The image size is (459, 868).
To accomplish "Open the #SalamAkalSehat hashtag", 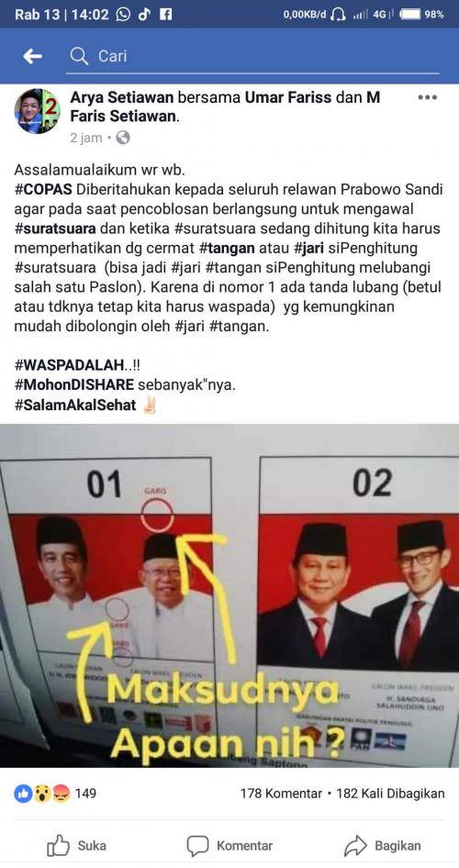I will click(75, 405).
